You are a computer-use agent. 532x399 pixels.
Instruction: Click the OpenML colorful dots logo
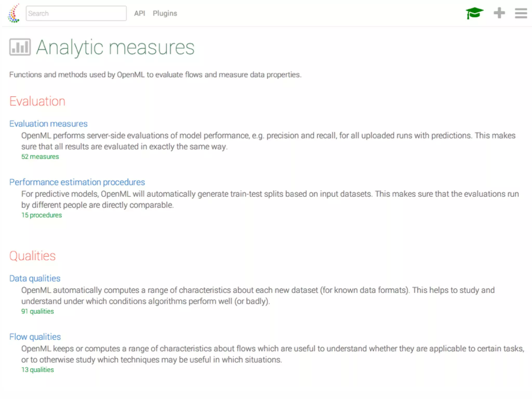click(x=14, y=13)
